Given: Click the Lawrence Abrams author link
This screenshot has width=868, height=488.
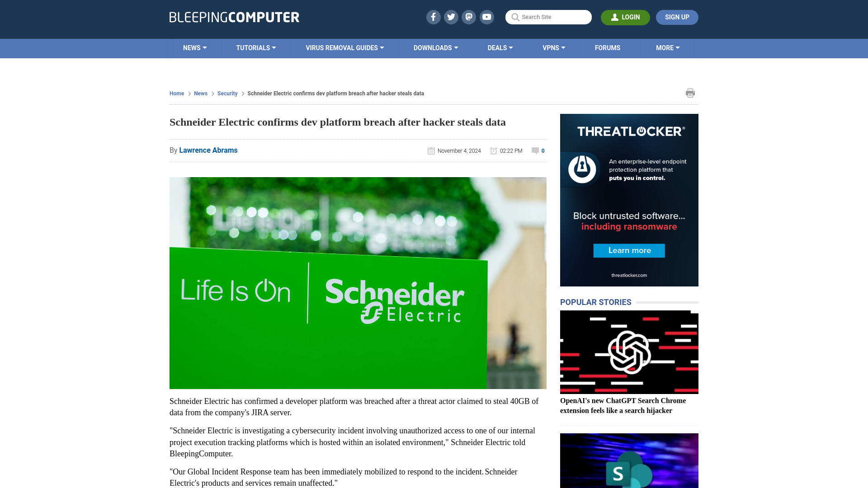Looking at the screenshot, I should pos(208,150).
